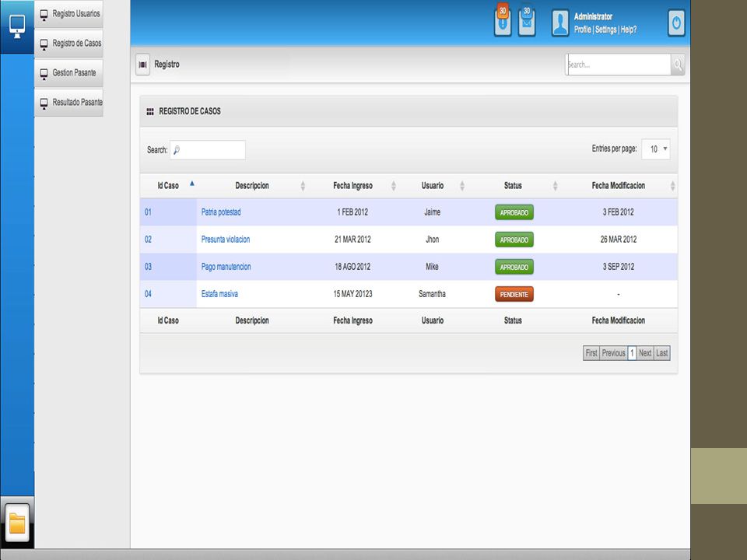Click the Gestion Pasante monitor icon
The height and width of the screenshot is (560, 747).
coord(44,74)
